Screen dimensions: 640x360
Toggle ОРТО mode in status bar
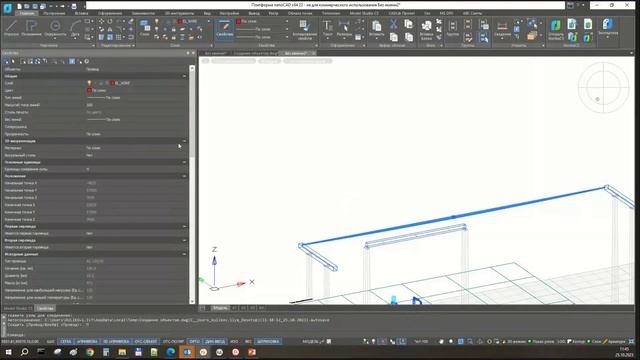pyautogui.click(x=194, y=341)
